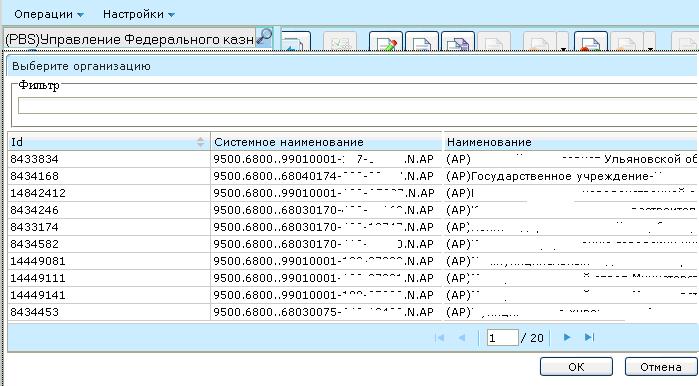Image resolution: width=699 pixels, height=386 pixels.
Task: Select the row with Id 8434582
Action: coord(353,244)
